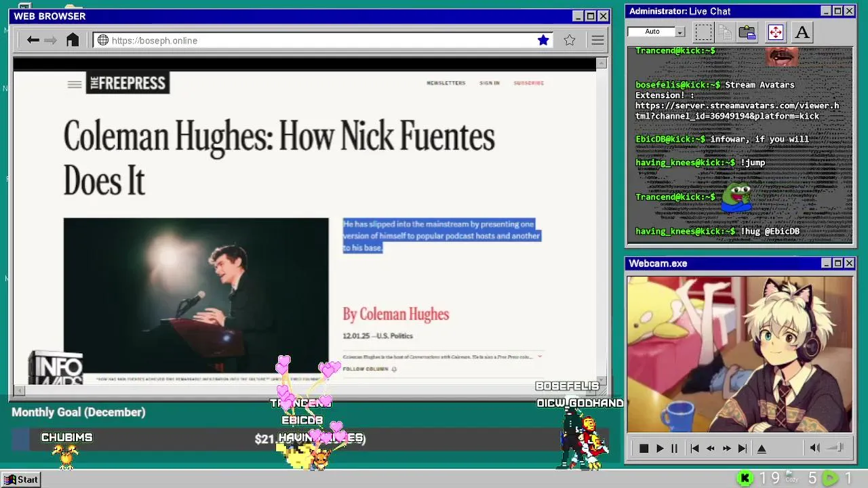Click the paste clipboard icon in Live Chat
Viewport: 868px width, 488px height.
[747, 32]
